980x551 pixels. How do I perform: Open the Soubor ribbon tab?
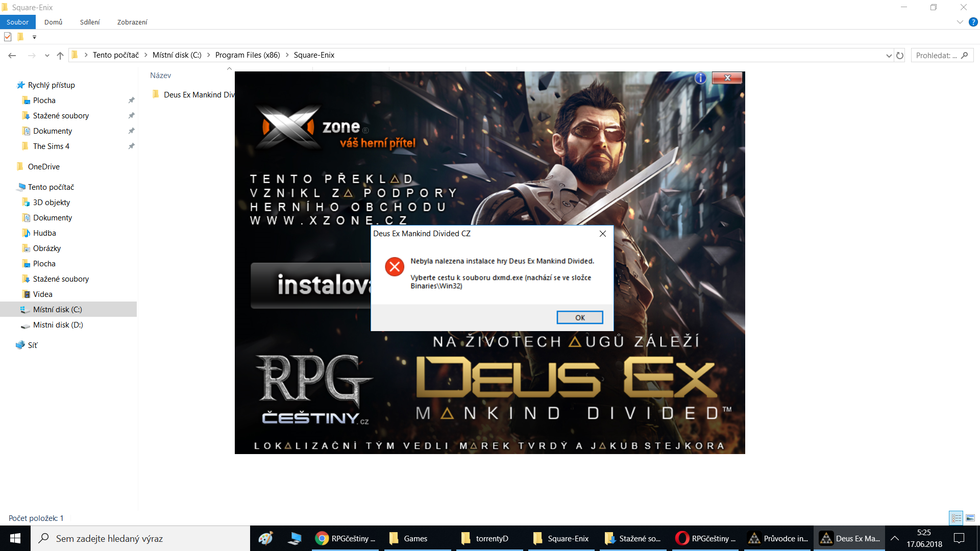coord(18,22)
